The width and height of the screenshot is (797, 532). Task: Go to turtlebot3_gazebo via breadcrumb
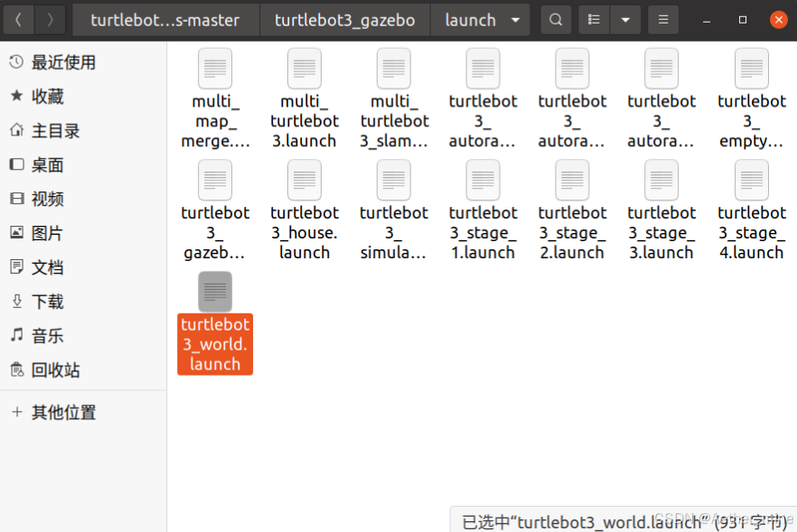344,19
